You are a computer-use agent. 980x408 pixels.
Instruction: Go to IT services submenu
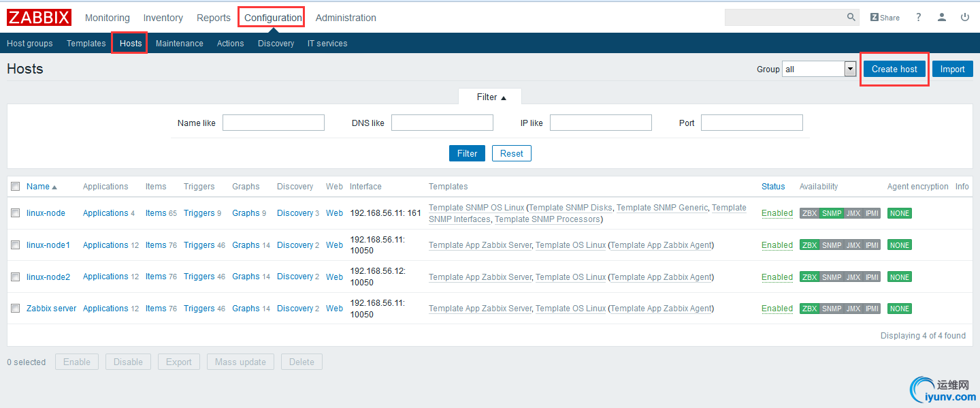(x=327, y=43)
